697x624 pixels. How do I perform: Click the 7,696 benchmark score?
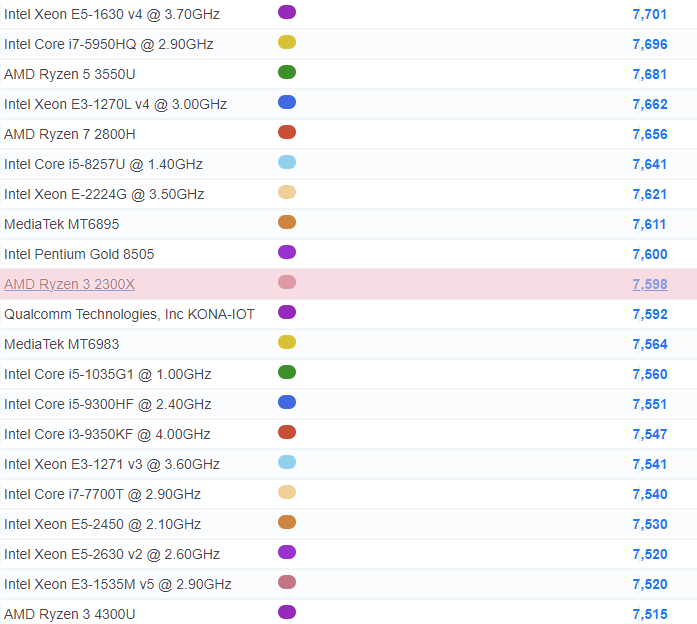[650, 44]
